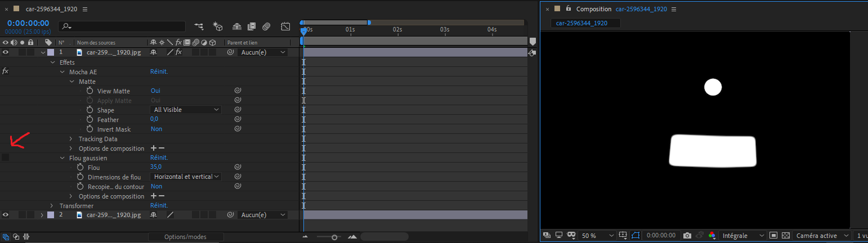Toggle quality switch on layer 2
Image resolution: width=868 pixels, height=243 pixels.
[x=170, y=215]
